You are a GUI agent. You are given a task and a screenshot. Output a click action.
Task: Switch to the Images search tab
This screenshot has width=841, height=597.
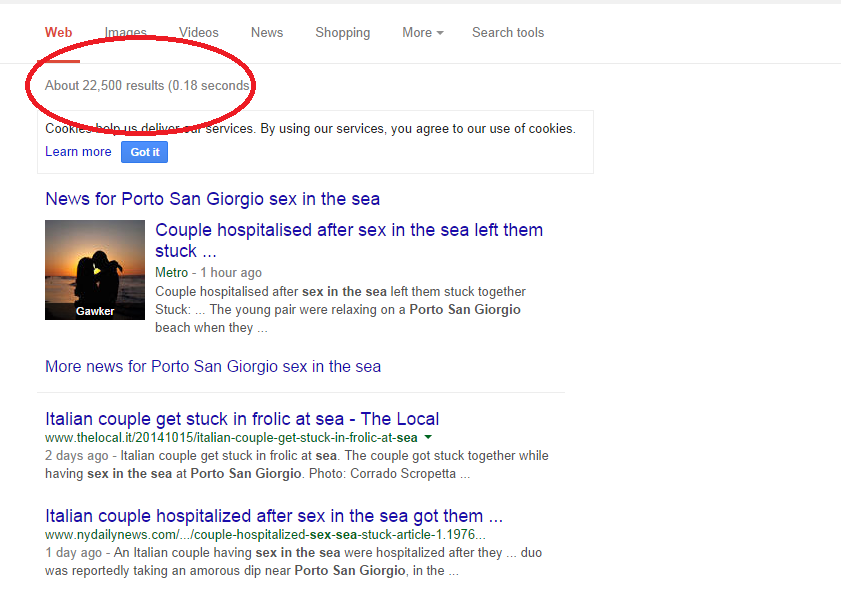click(126, 33)
